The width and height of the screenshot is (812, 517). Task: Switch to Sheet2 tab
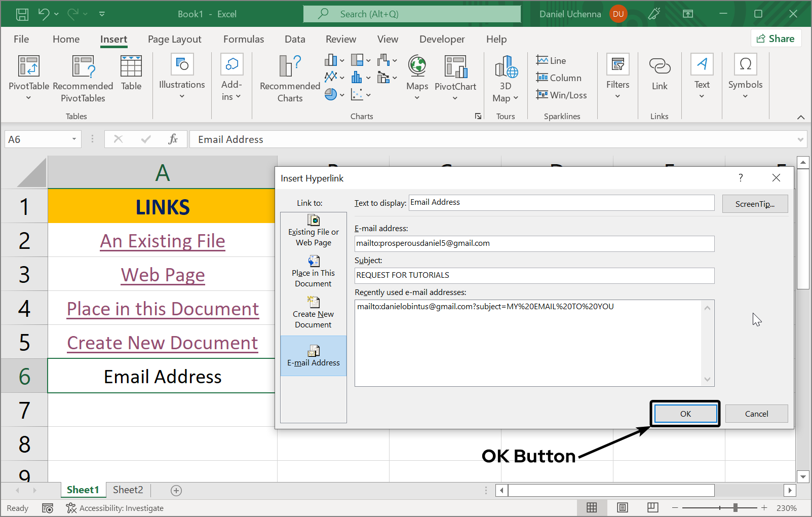128,490
